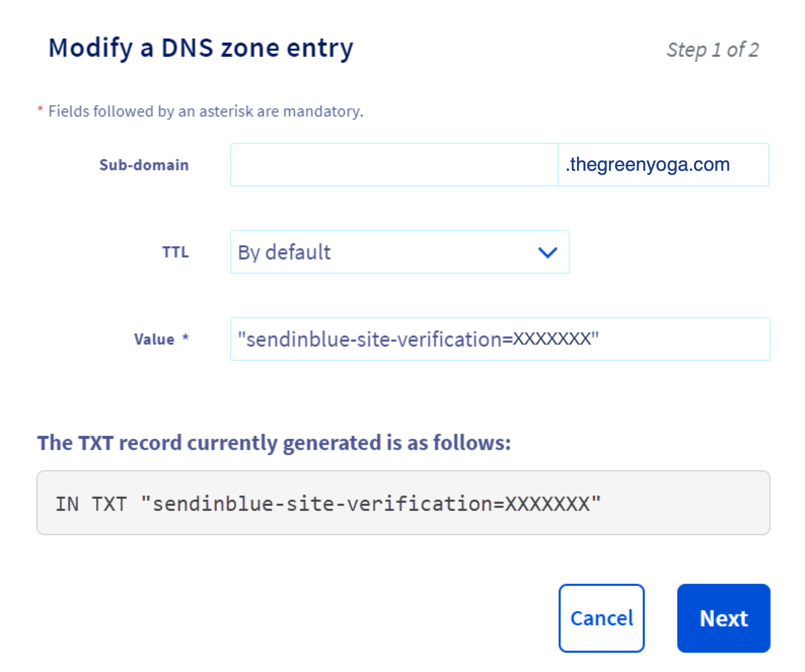
Task: Click the "TXT record currently generated" heading
Action: point(274,442)
